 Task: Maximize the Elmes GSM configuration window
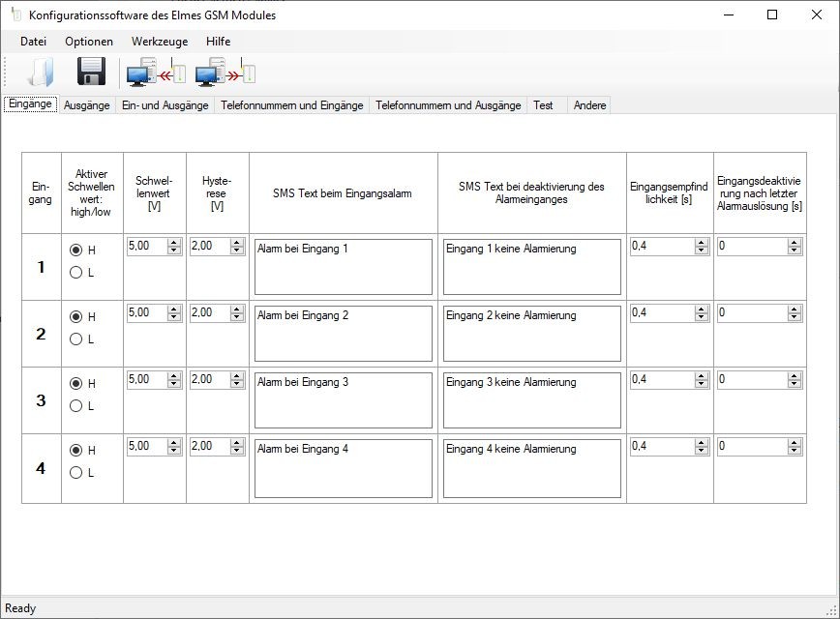tap(772, 15)
